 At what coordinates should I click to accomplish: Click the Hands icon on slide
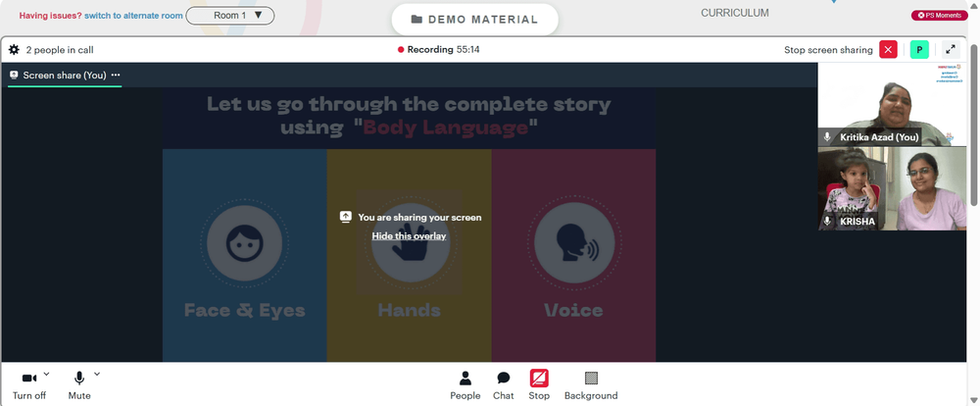(410, 243)
